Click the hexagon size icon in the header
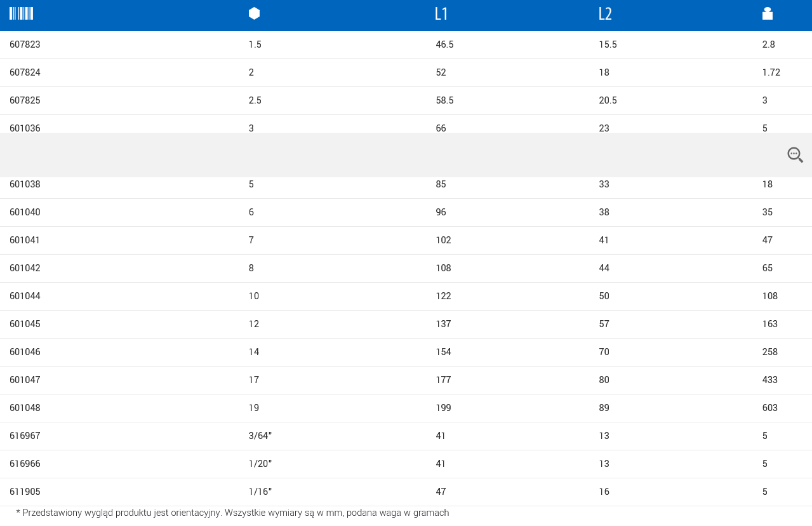812x526 pixels. pyautogui.click(x=254, y=13)
